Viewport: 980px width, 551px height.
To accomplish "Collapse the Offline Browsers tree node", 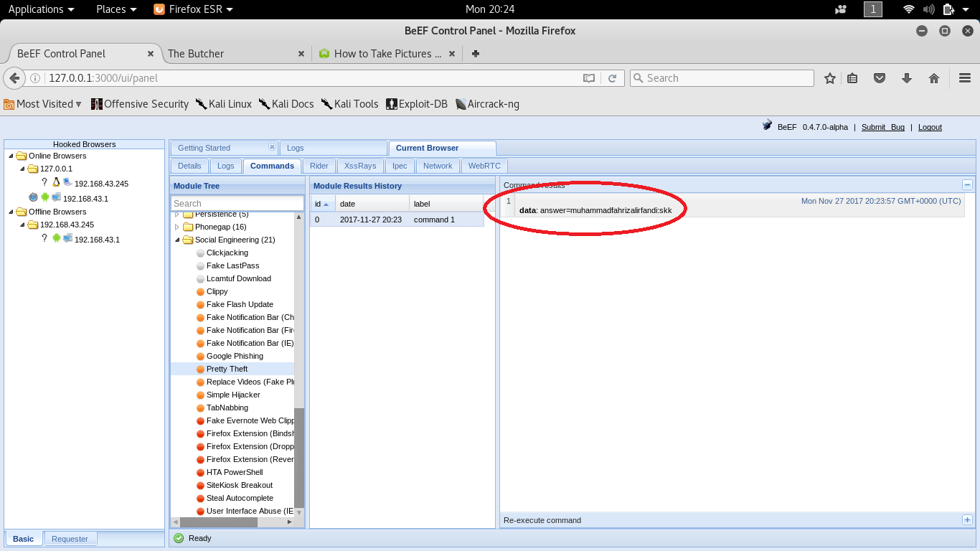I will (10, 212).
